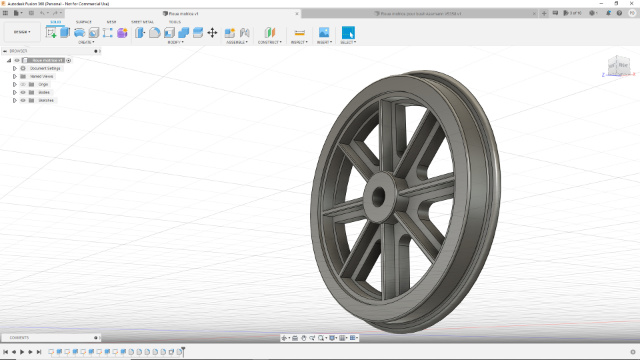Expand the Bodies node
Screen dimensions: 640x360
(x=15, y=92)
